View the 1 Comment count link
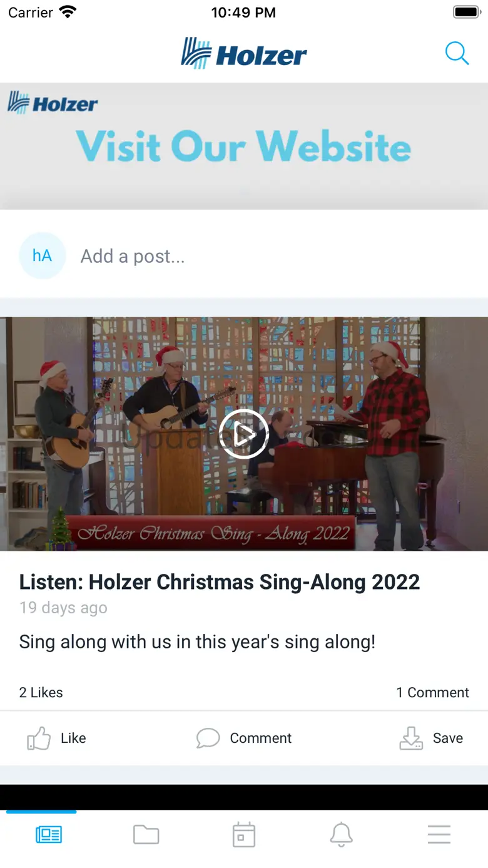The image size is (488, 868). [432, 693]
